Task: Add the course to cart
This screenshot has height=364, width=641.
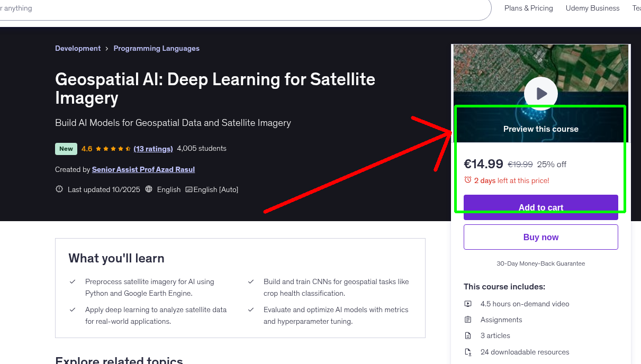Action: coord(540,207)
